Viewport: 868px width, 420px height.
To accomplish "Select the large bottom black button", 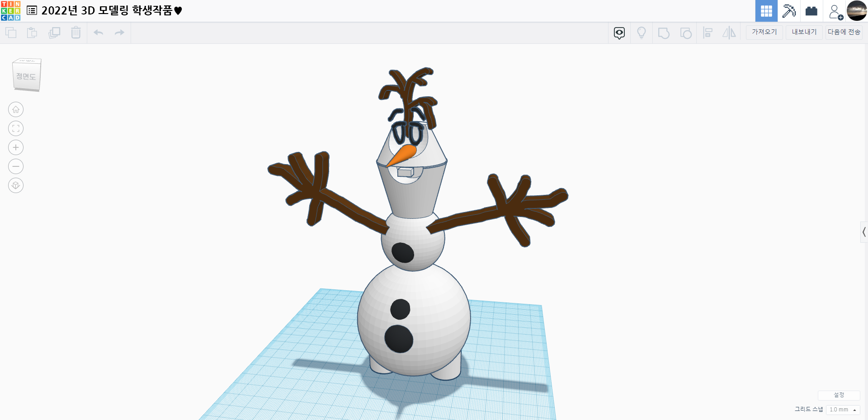I will point(399,339).
